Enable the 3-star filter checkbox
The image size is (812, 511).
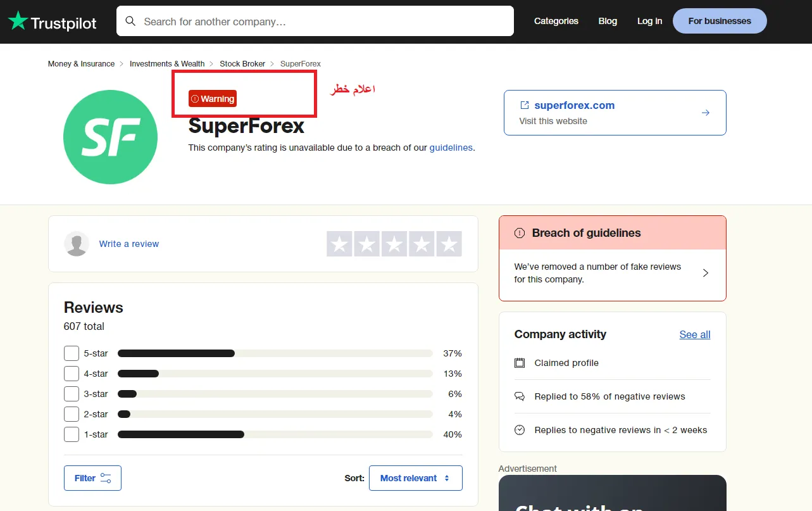click(x=72, y=394)
